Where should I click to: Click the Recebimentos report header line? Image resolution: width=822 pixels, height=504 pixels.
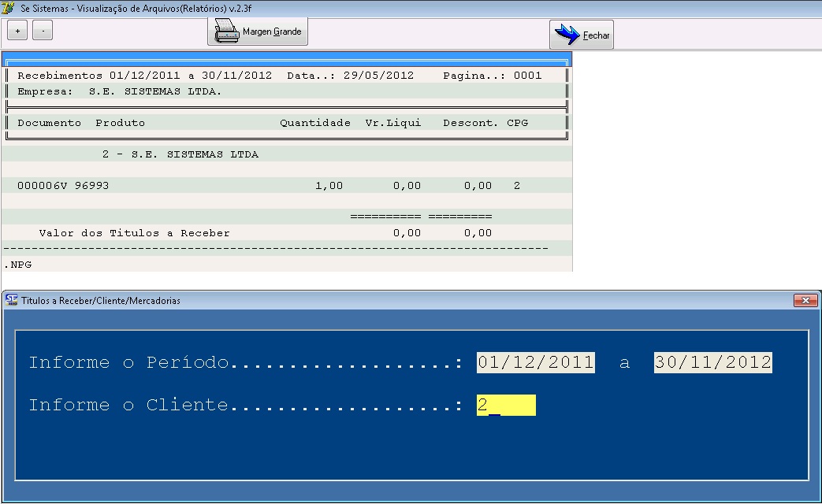(x=144, y=76)
